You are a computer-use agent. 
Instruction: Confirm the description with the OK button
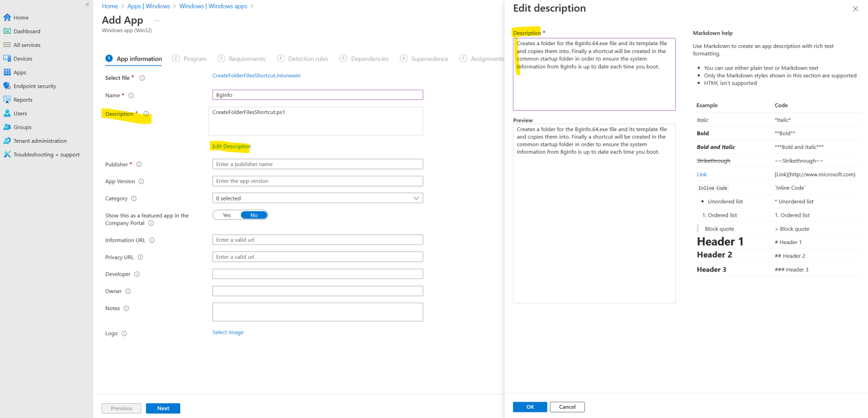pyautogui.click(x=530, y=407)
